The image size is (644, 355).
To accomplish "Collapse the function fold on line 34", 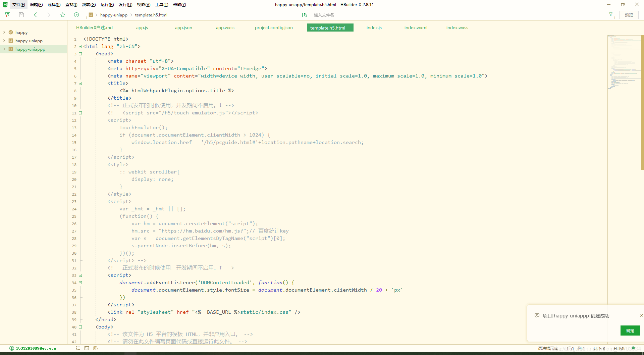I will coord(80,283).
